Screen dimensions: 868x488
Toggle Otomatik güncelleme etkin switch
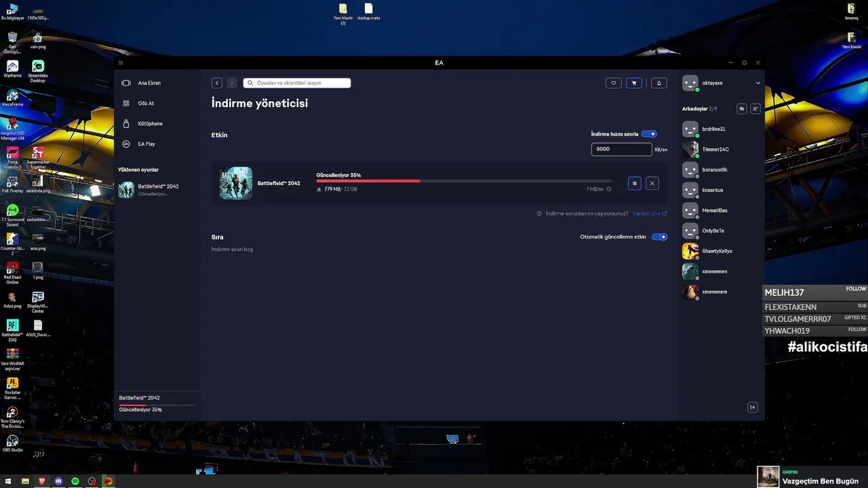tap(659, 237)
